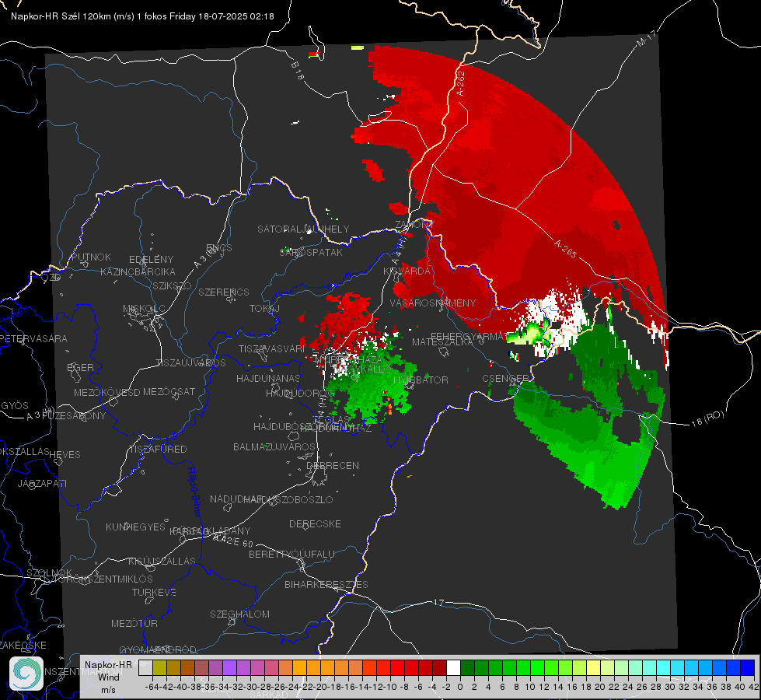
Task: Click the DEBRECEN city label
Action: 333,465
